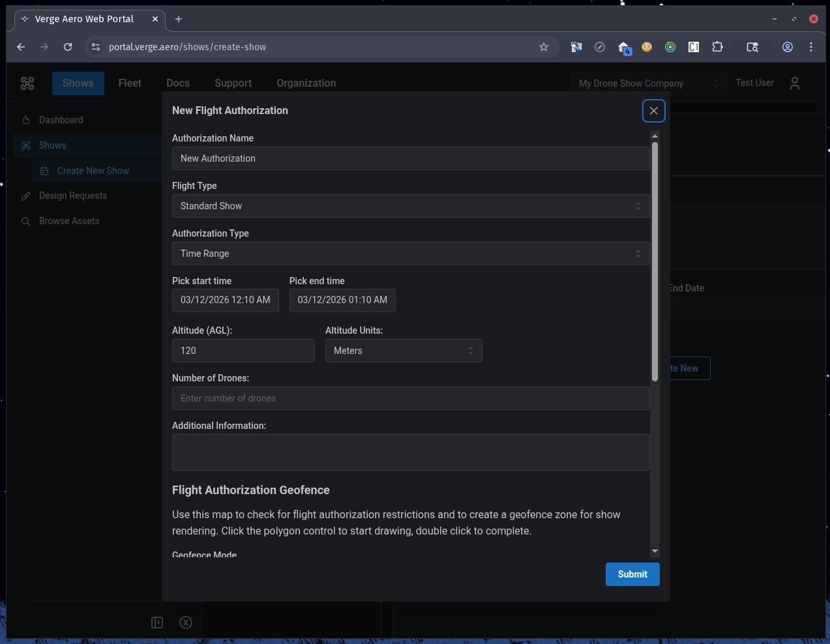Expand the Authorization Type dropdown
The width and height of the screenshot is (830, 644).
click(x=411, y=254)
